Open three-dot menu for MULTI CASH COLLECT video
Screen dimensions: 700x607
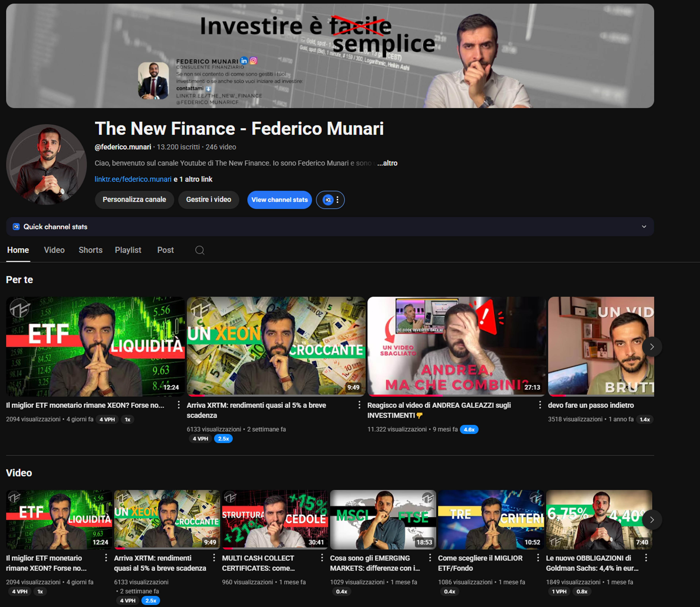(322, 558)
